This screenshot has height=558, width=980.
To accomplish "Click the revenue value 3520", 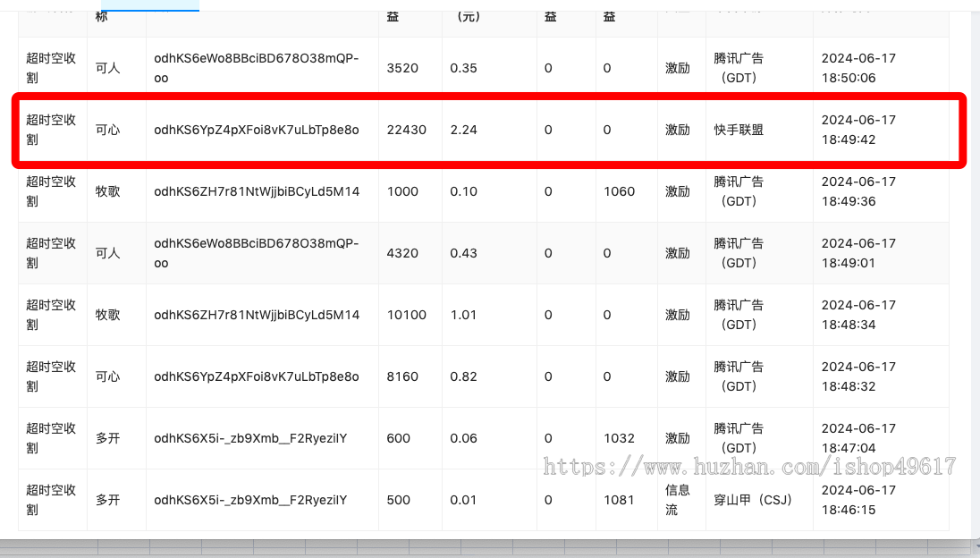I will click(402, 68).
